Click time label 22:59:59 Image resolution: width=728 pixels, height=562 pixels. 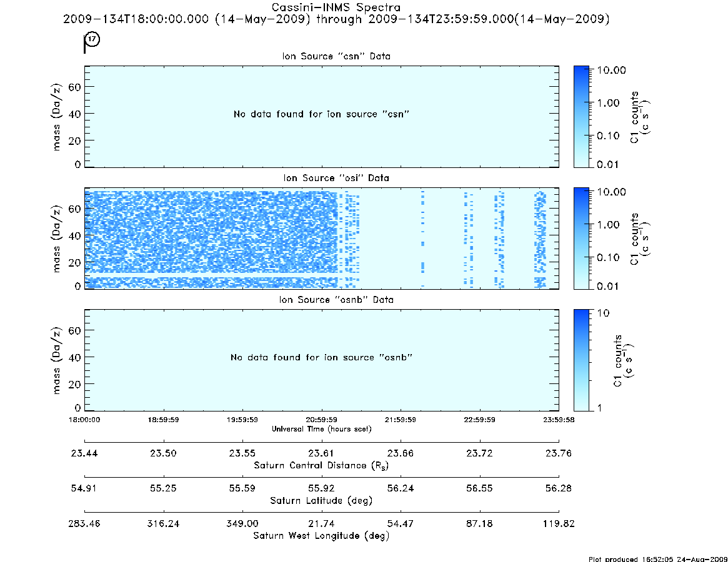point(480,420)
